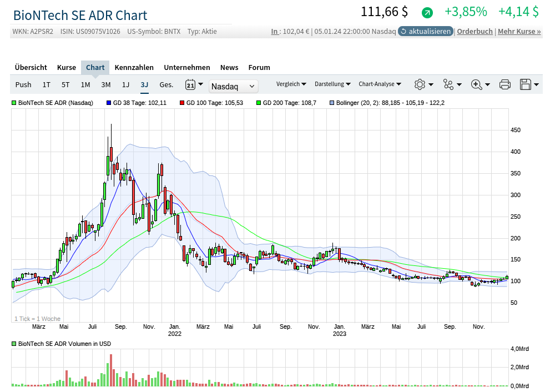Expand the arrow next to save icon
The height and width of the screenshot is (392, 545).
coord(536,84)
